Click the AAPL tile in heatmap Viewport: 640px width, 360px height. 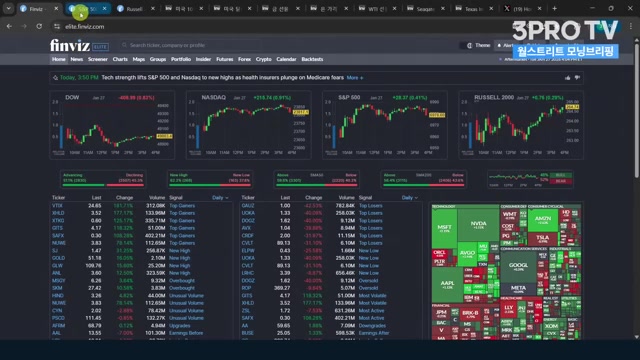447,284
